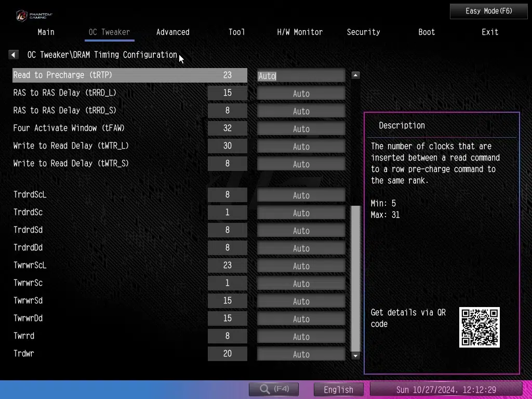The image size is (532, 399).
Task: Go to the Tool tab
Action: (236, 32)
